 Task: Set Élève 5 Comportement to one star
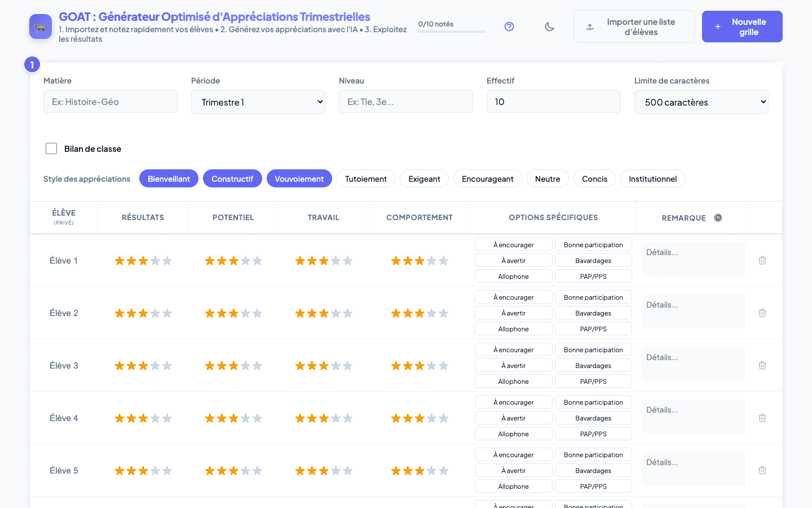(x=396, y=471)
